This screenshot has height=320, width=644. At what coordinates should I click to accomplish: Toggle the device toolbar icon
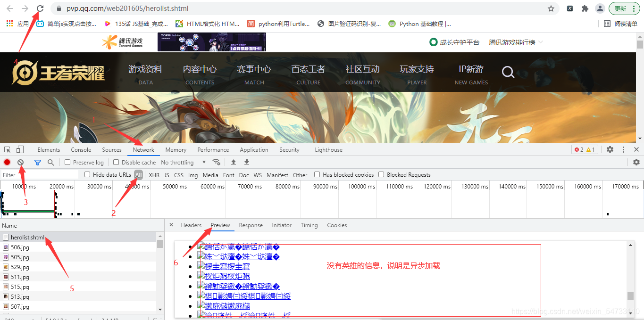pyautogui.click(x=20, y=149)
